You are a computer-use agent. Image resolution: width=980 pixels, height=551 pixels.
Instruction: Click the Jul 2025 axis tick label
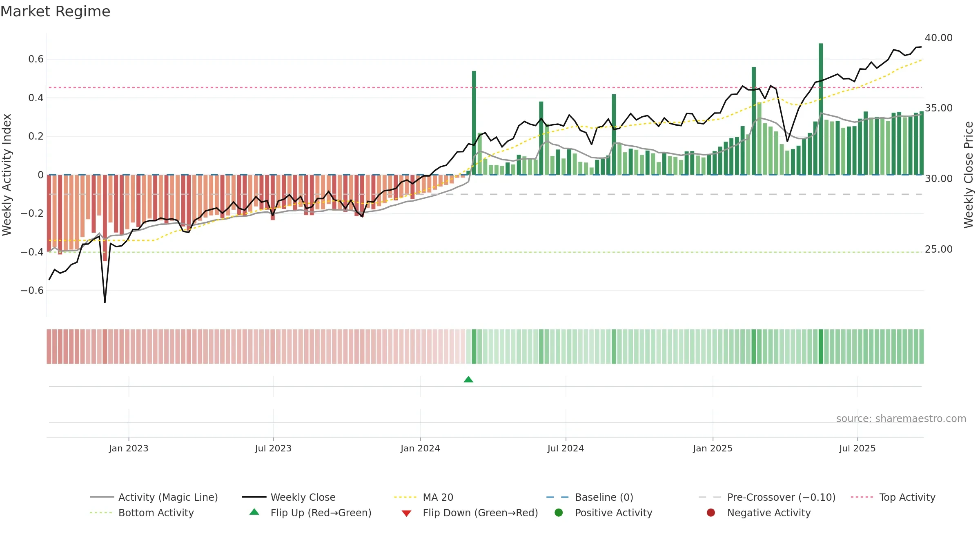point(857,448)
